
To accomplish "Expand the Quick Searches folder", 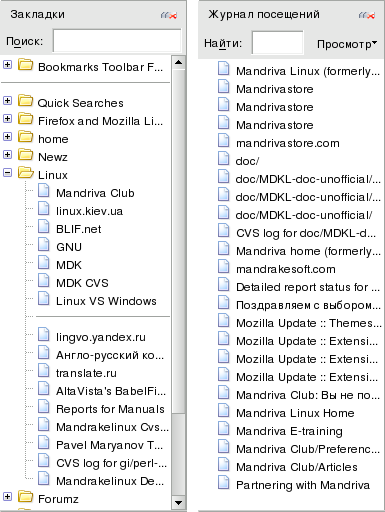I will click(x=7, y=100).
